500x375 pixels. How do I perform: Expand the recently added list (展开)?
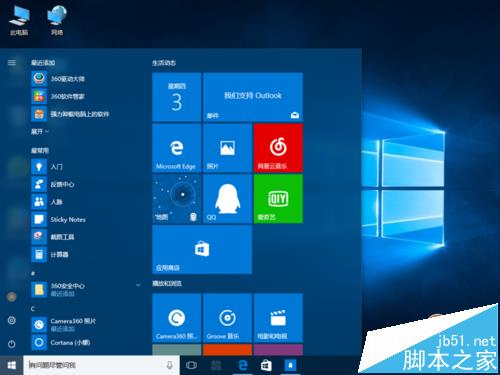click(x=40, y=132)
